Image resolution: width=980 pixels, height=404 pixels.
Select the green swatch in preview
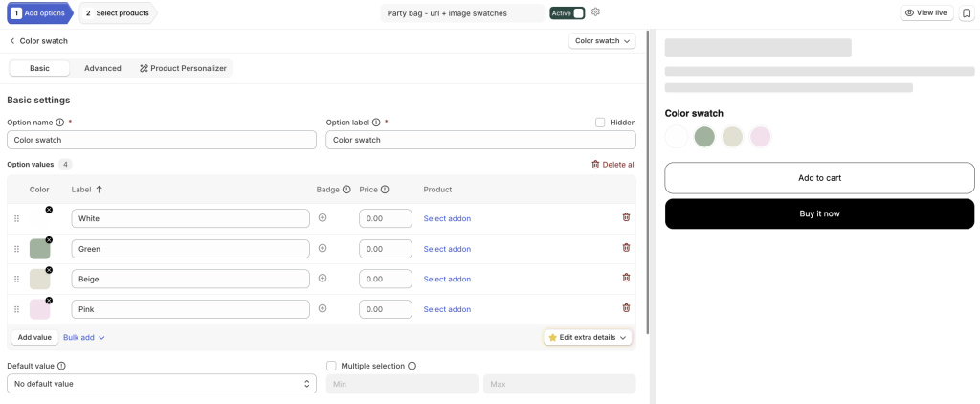click(x=704, y=136)
